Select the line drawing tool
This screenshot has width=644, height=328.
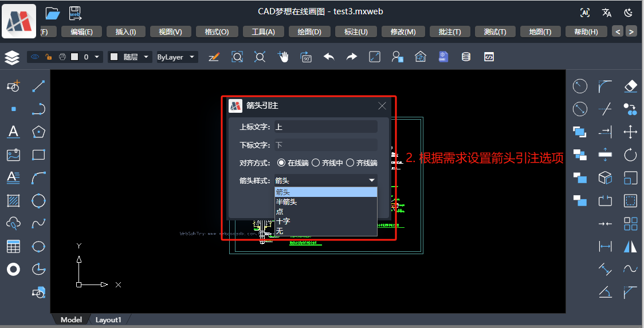pos(38,86)
